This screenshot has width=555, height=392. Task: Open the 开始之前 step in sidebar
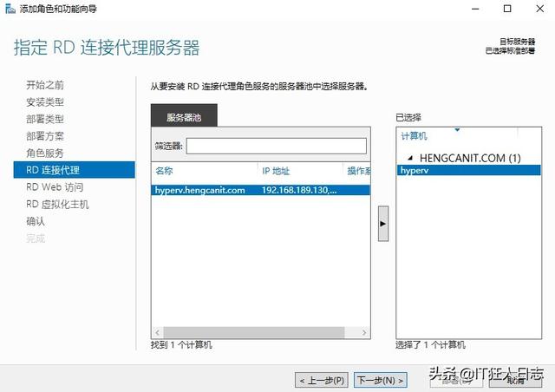[x=45, y=85]
